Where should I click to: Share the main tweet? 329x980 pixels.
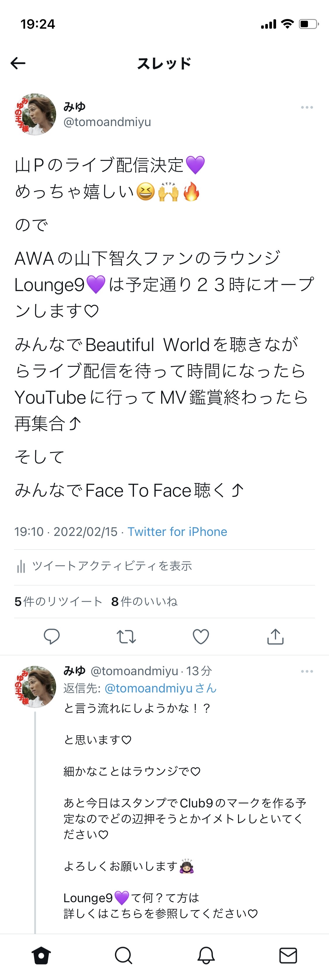(x=275, y=636)
